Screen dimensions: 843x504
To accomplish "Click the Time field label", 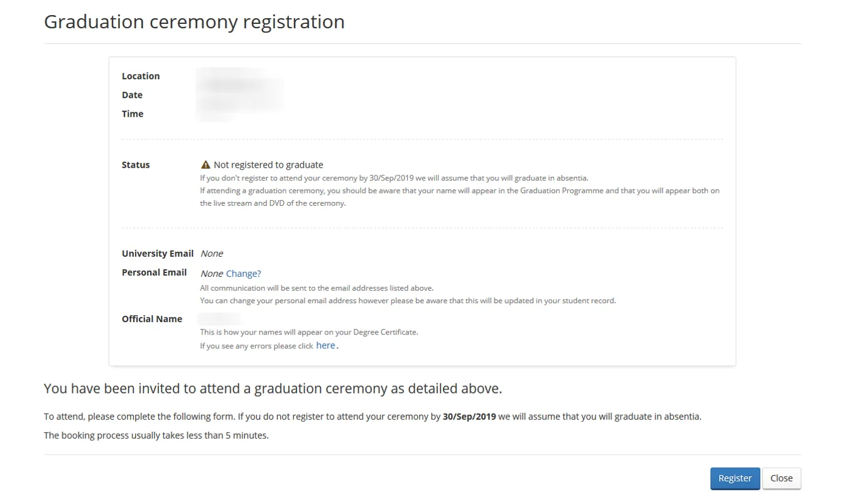I will click(133, 114).
